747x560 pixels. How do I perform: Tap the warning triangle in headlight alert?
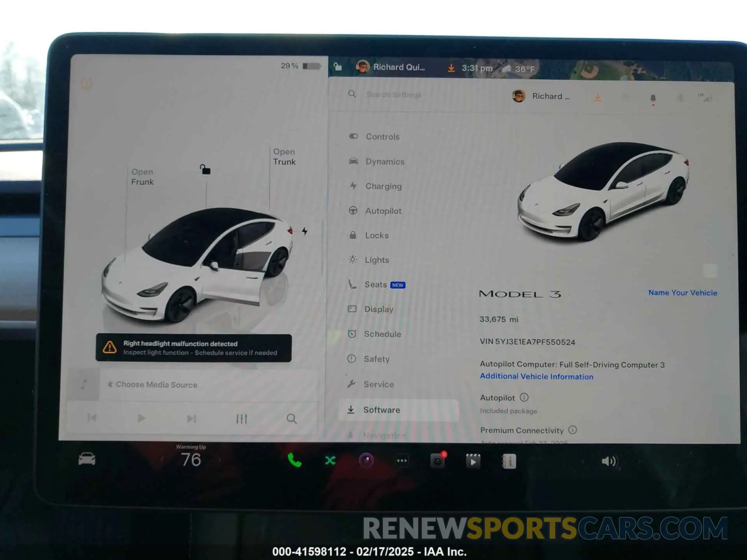pyautogui.click(x=110, y=347)
